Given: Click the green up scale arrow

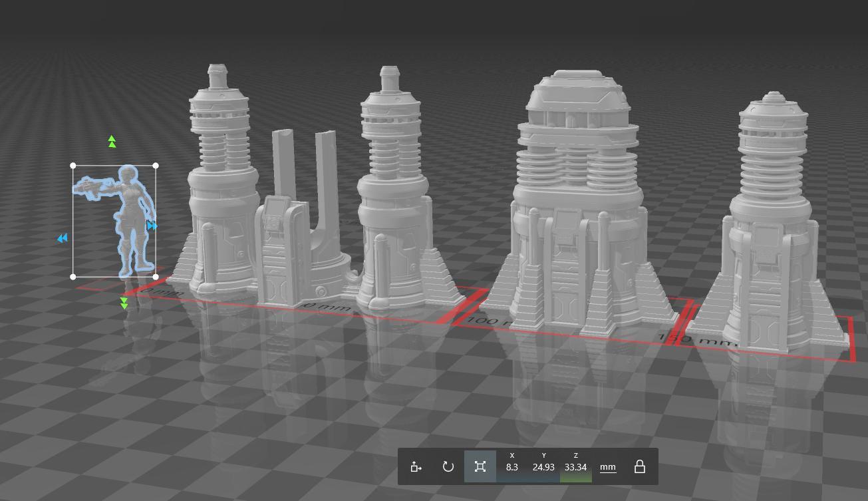Looking at the screenshot, I should 112,142.
